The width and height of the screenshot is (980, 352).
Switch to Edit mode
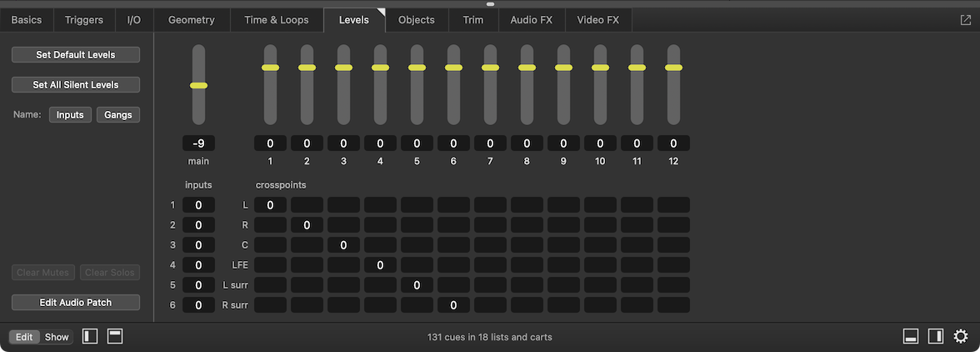coord(24,337)
